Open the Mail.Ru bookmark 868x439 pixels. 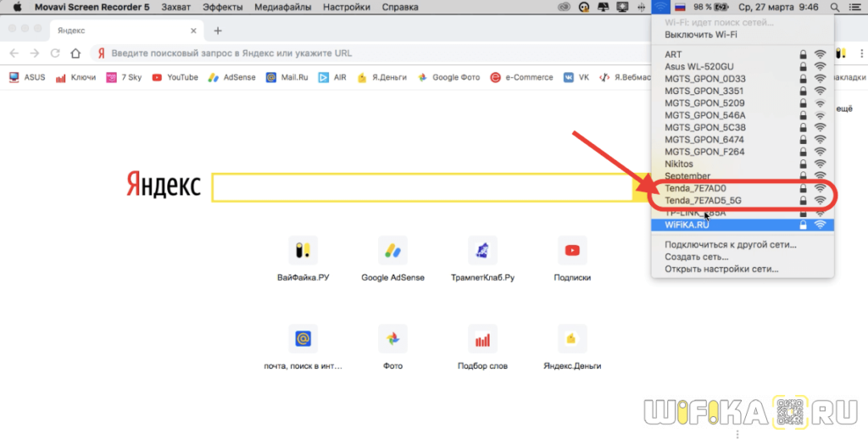click(x=287, y=77)
